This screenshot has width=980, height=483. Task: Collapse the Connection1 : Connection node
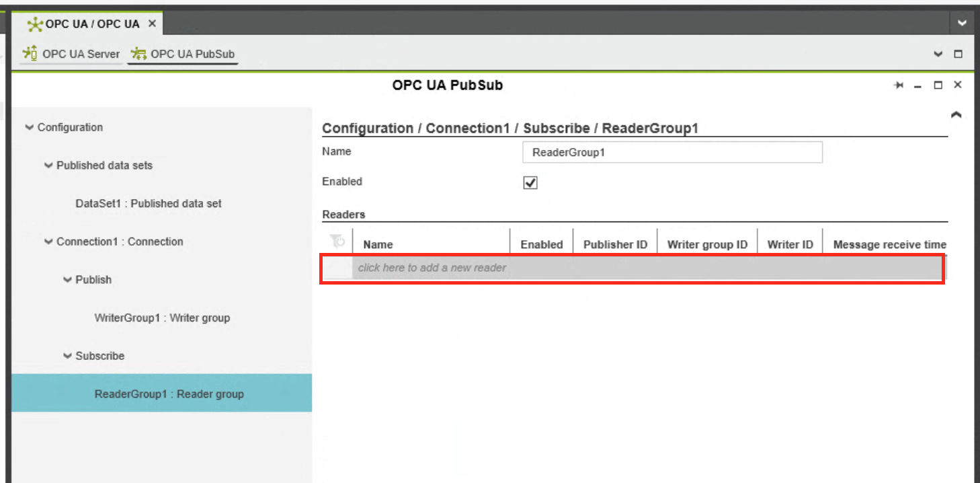[x=48, y=241]
